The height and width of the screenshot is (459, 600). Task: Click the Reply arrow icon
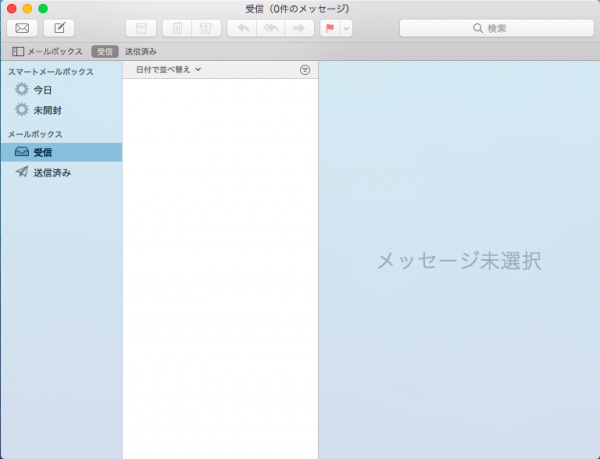point(242,28)
